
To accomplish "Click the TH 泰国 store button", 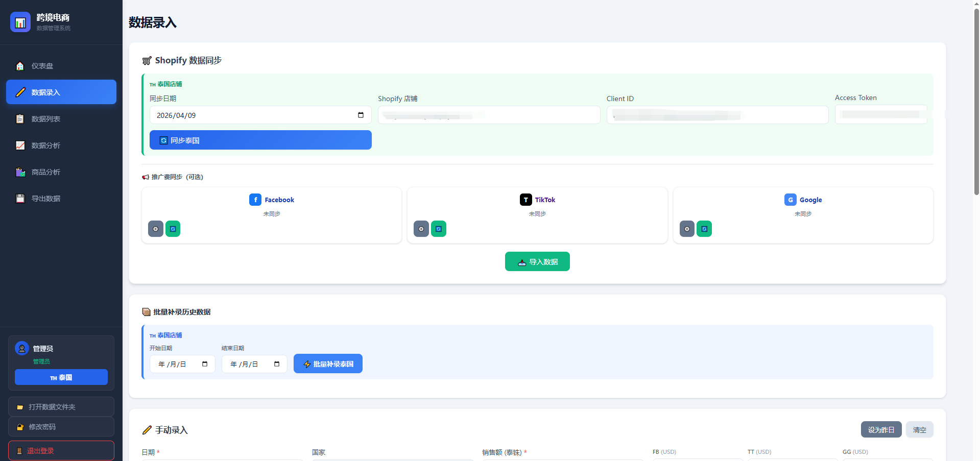I will 61,377.
